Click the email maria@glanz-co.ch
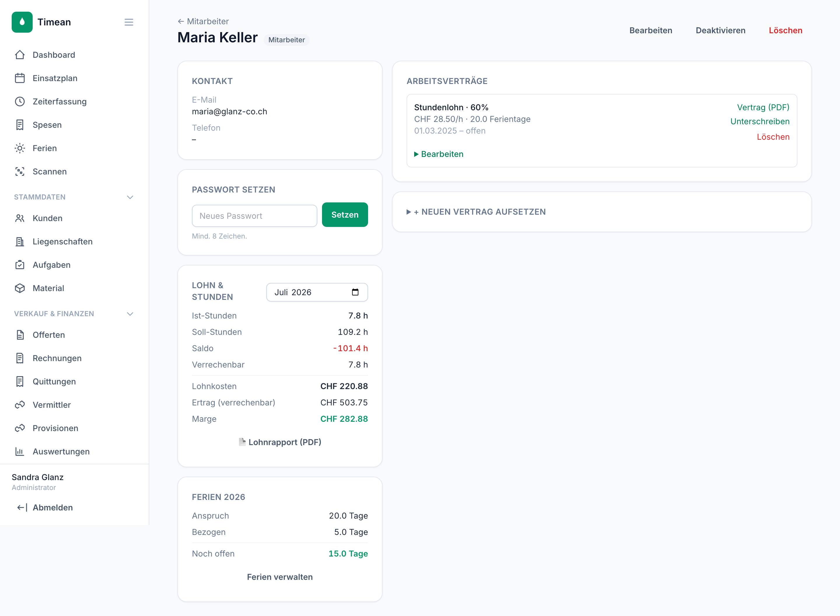 click(229, 111)
